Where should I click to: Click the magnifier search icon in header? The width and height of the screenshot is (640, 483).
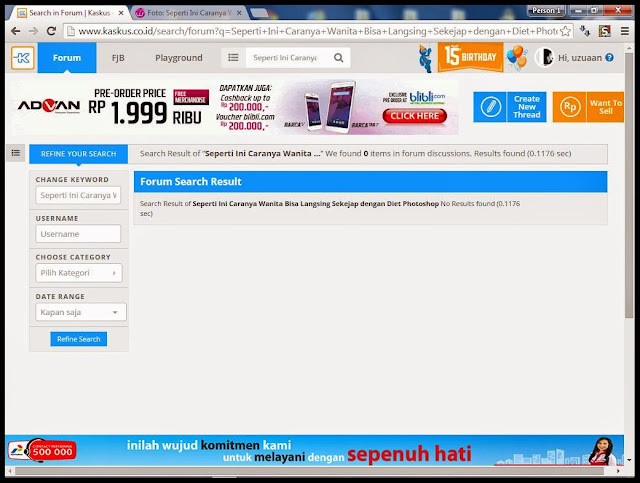pos(338,58)
